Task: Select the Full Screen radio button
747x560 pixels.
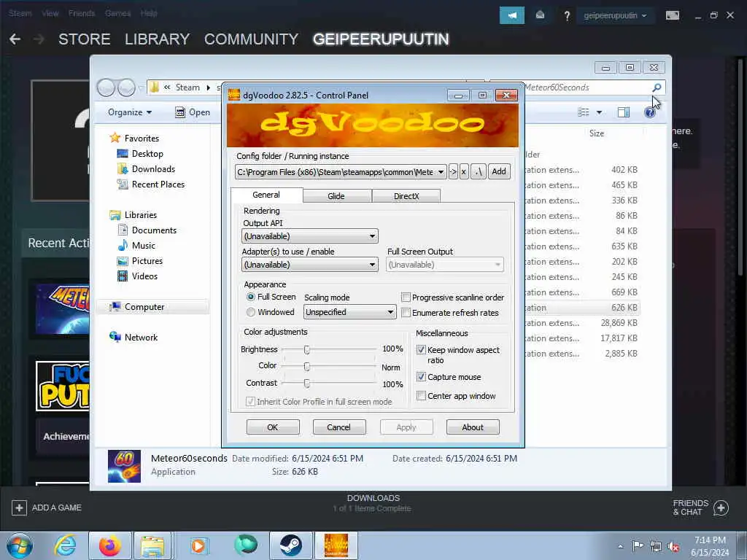Action: pos(251,297)
